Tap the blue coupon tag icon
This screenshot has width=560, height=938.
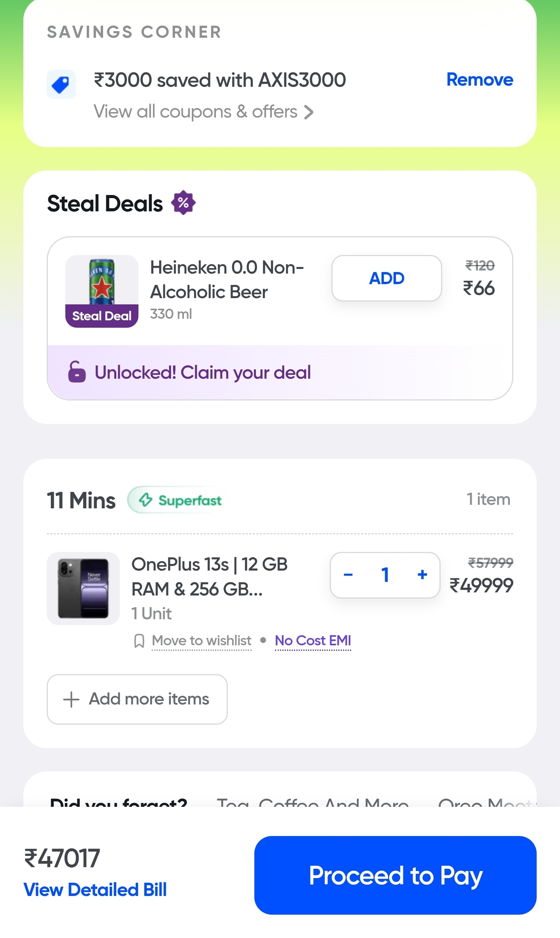(61, 84)
